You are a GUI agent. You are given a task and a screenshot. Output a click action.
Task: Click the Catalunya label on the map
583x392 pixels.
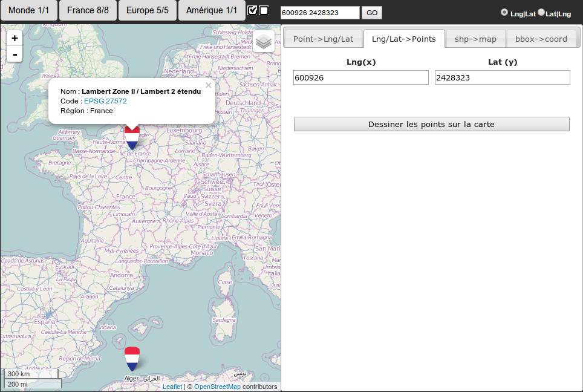(121, 288)
